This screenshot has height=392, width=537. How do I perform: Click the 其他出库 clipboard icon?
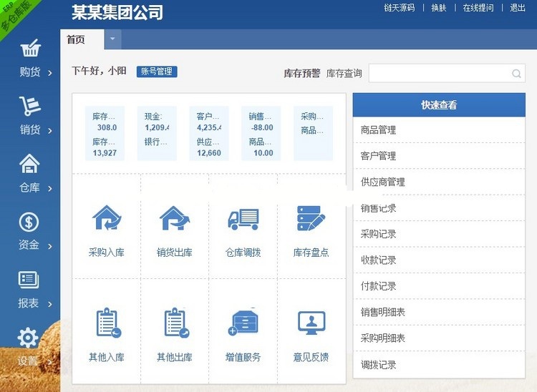point(177,323)
